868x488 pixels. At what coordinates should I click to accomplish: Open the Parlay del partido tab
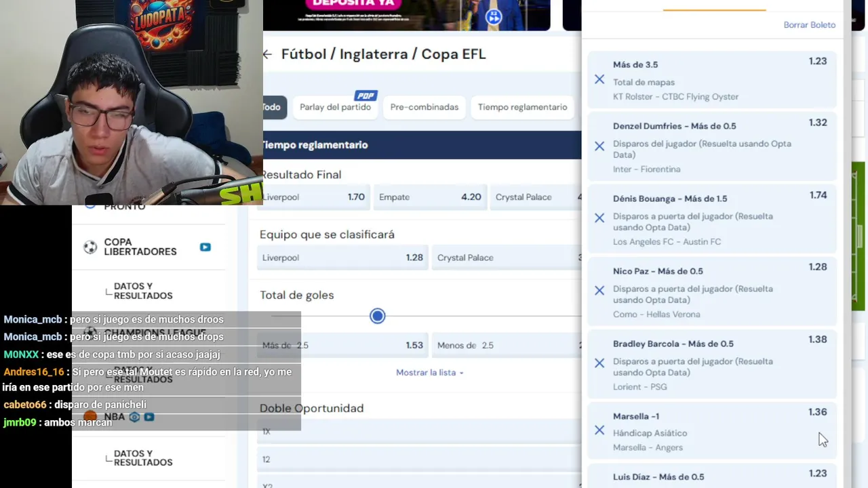tap(335, 107)
